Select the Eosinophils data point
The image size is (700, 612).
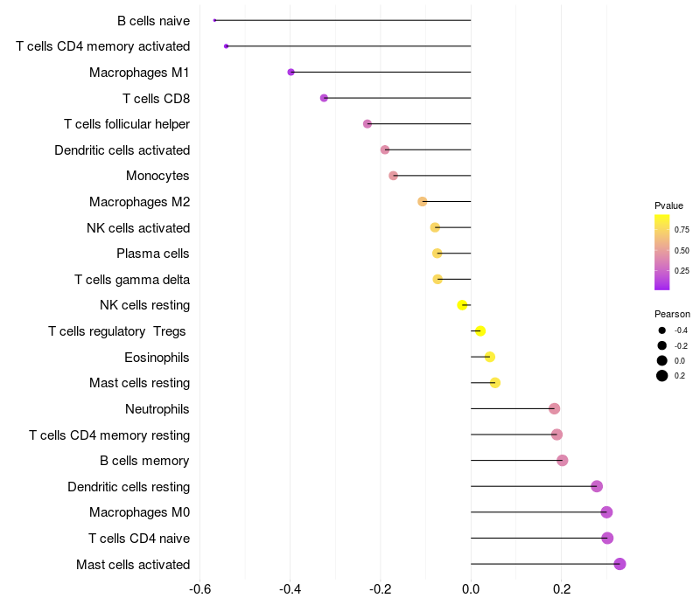click(x=489, y=357)
